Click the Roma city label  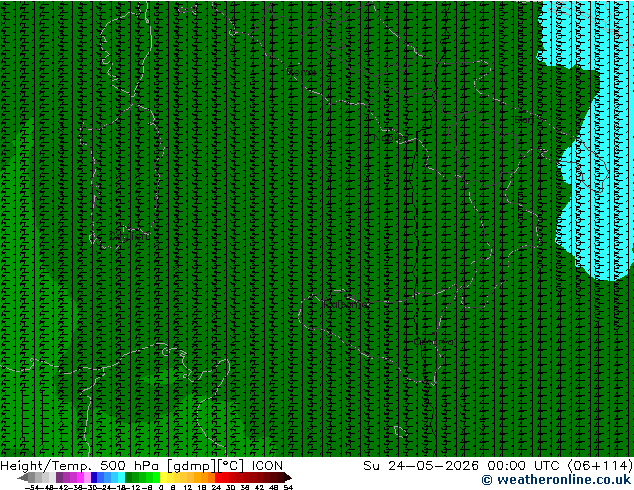click(302, 72)
